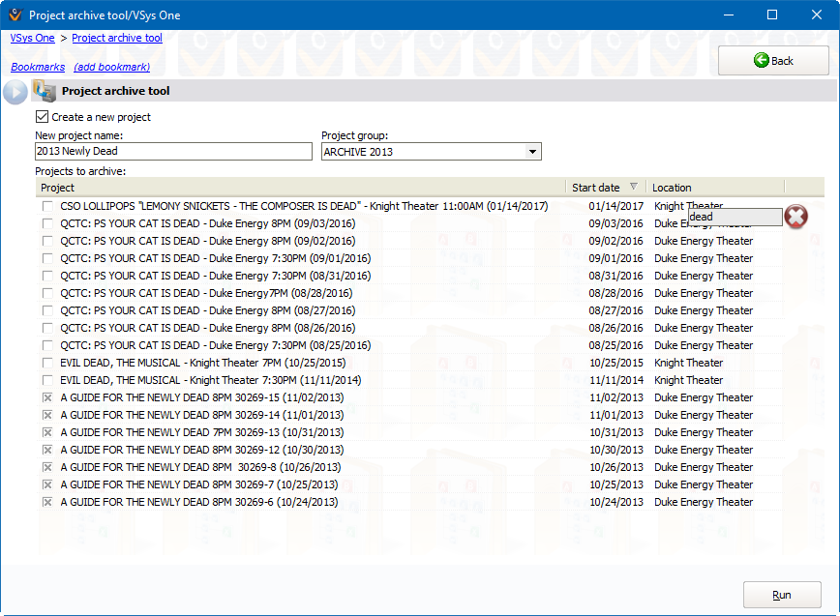
Task: Open the Project group dropdown
Action: 532,152
